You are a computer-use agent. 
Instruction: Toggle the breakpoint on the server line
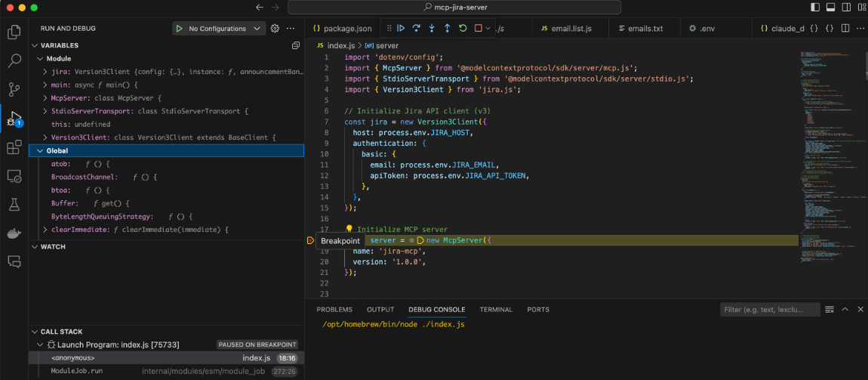[x=310, y=240]
